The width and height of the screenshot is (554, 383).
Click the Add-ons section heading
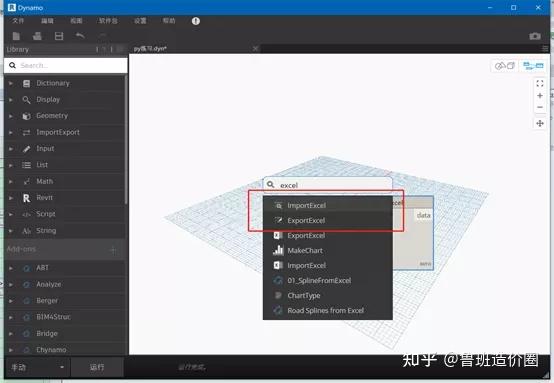(x=21, y=249)
